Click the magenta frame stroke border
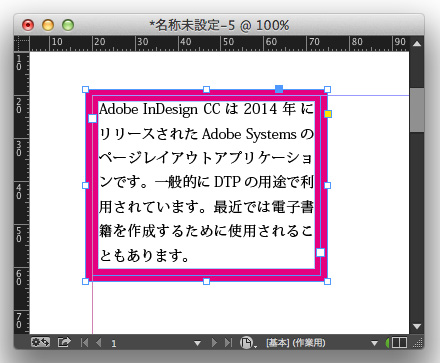The height and width of the screenshot is (363, 440). pos(206,272)
